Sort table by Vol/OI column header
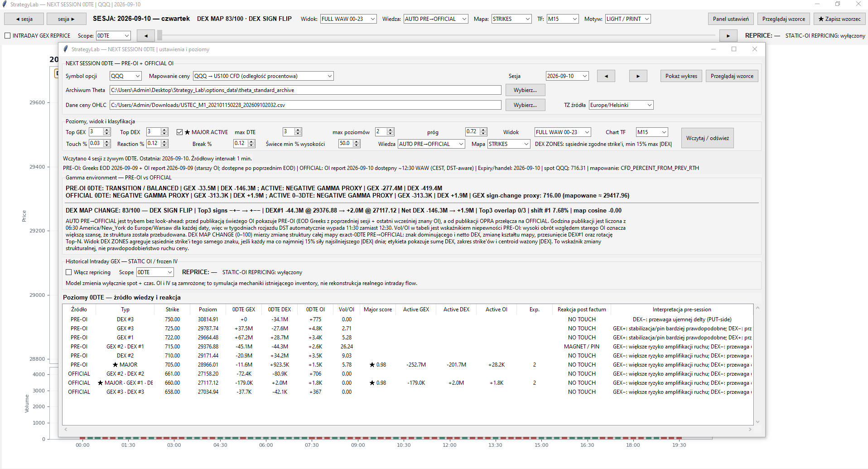The height and width of the screenshot is (469, 868). pos(347,309)
